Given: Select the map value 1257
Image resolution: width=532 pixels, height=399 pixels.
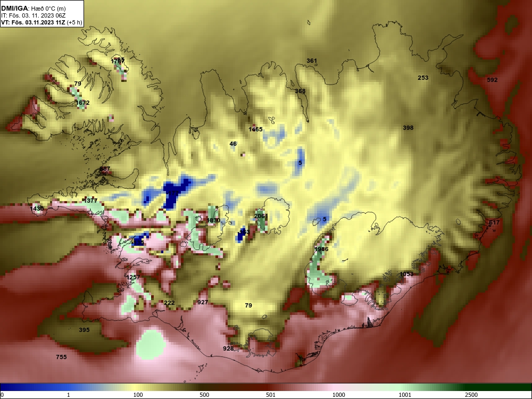Looking at the screenshot, I should (133, 277).
